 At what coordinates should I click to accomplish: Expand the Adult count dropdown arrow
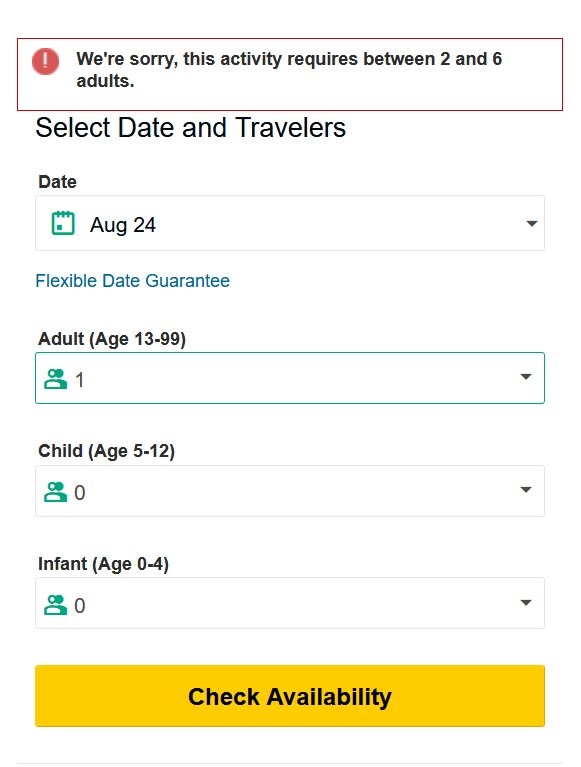click(x=526, y=377)
